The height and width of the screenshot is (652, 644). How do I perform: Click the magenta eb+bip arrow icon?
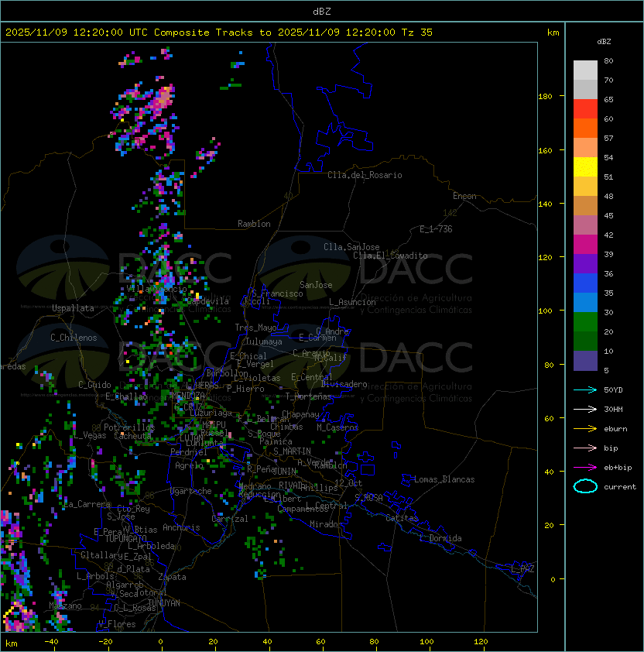(585, 468)
